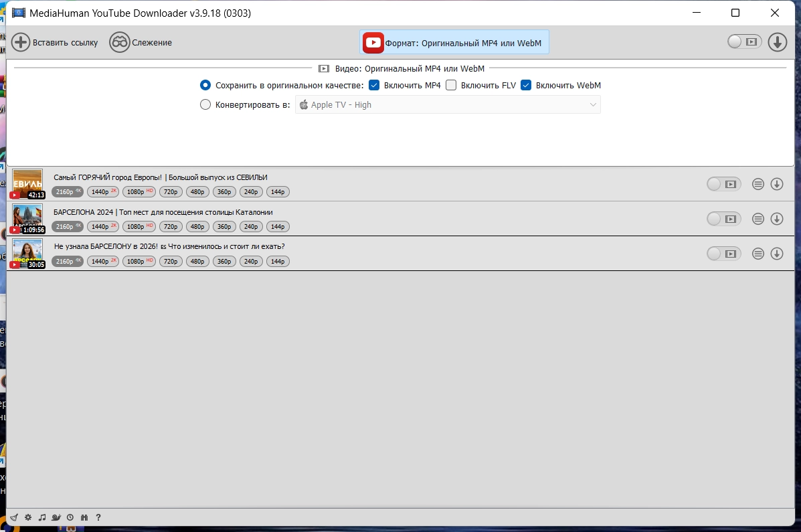Download the БАРСЕЛОНА 2024 video

pos(777,219)
